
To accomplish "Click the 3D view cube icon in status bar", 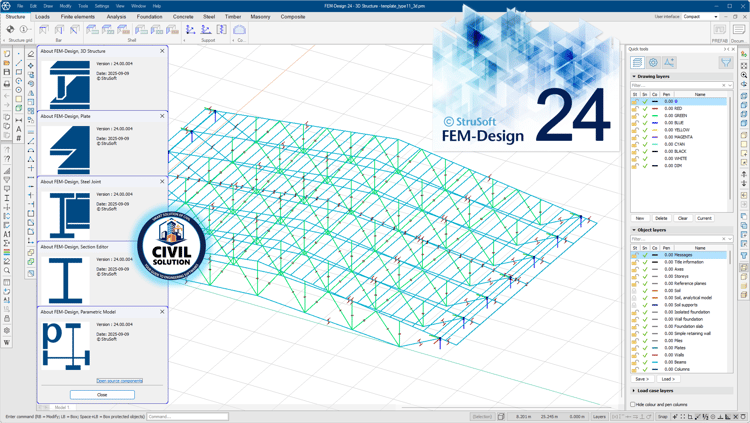I will 501,417.
